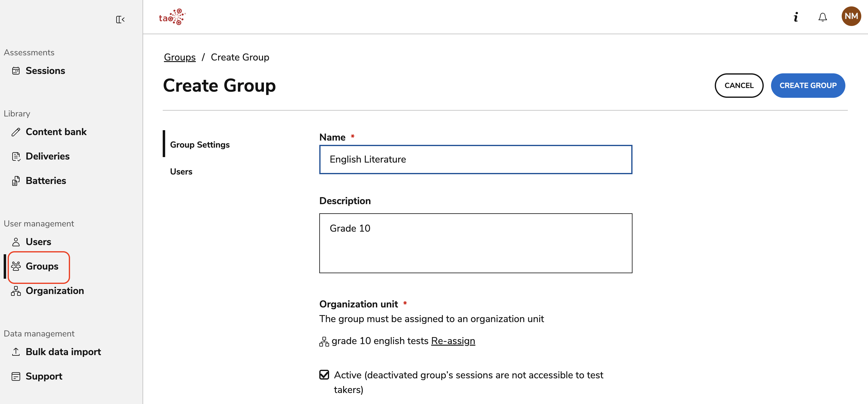Follow the Groups breadcrumb link

[x=180, y=57]
